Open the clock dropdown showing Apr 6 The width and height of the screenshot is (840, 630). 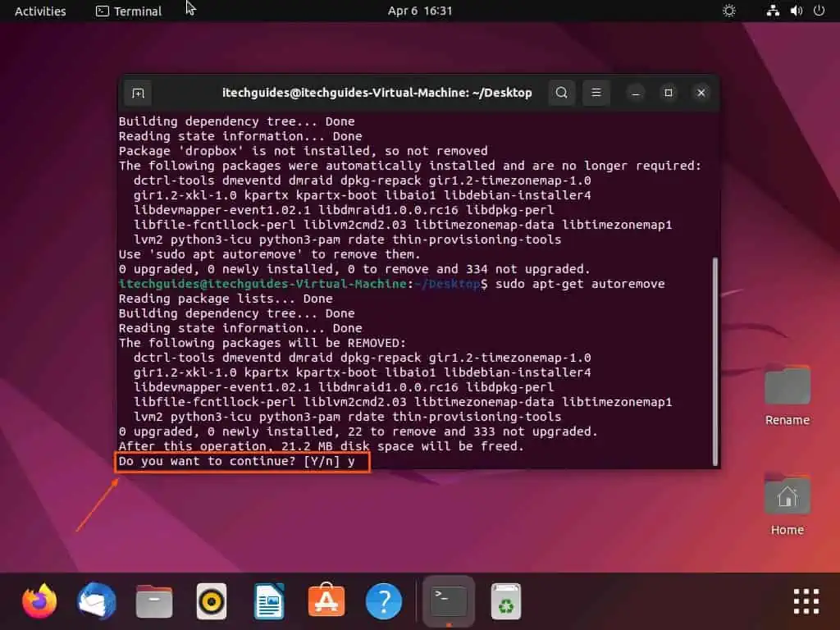420,11
